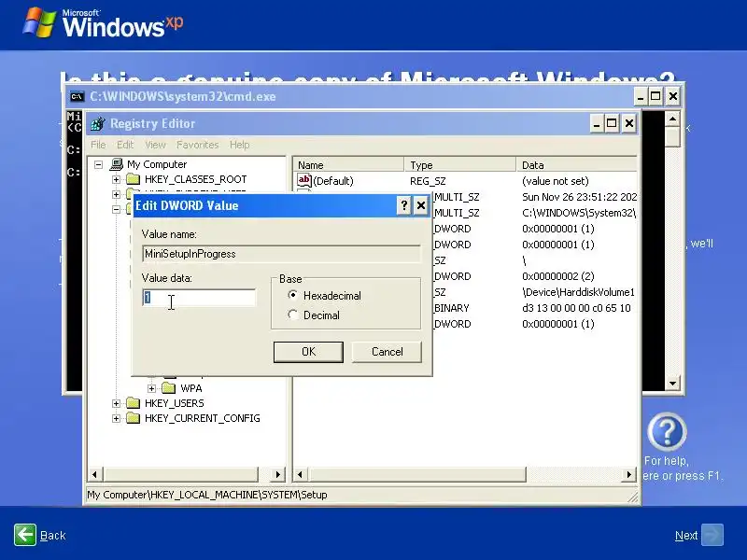Open the Edit menu in Registry Editor
This screenshot has width=747, height=560.
(125, 145)
